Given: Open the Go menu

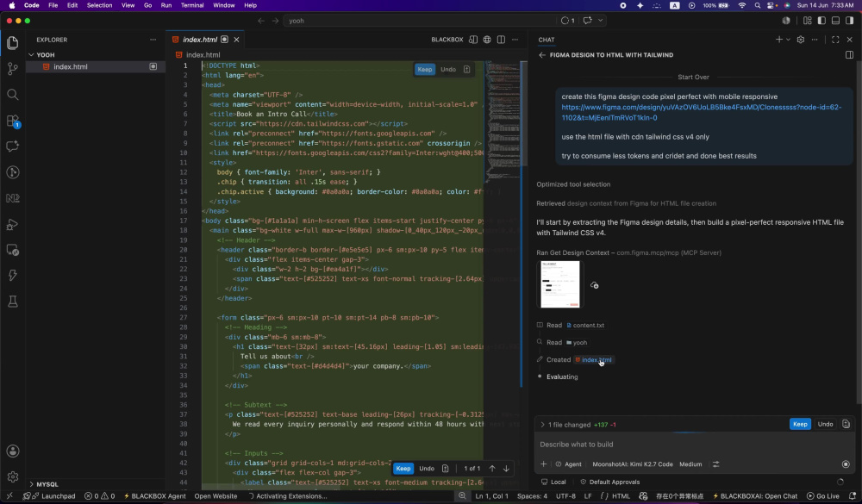Looking at the screenshot, I should pyautogui.click(x=147, y=5).
